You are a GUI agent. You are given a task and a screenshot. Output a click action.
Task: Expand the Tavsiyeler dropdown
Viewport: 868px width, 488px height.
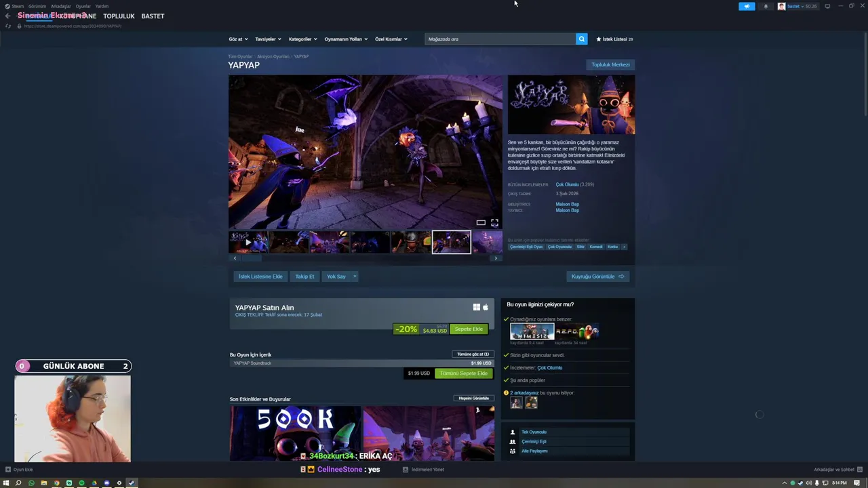point(268,39)
